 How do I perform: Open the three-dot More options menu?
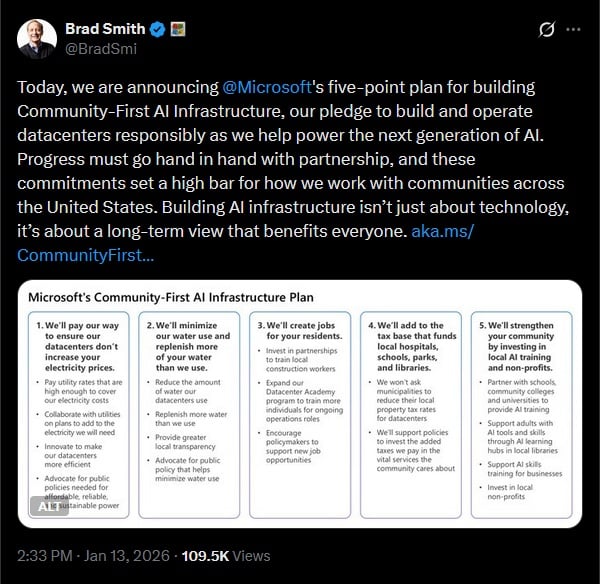[x=574, y=30]
